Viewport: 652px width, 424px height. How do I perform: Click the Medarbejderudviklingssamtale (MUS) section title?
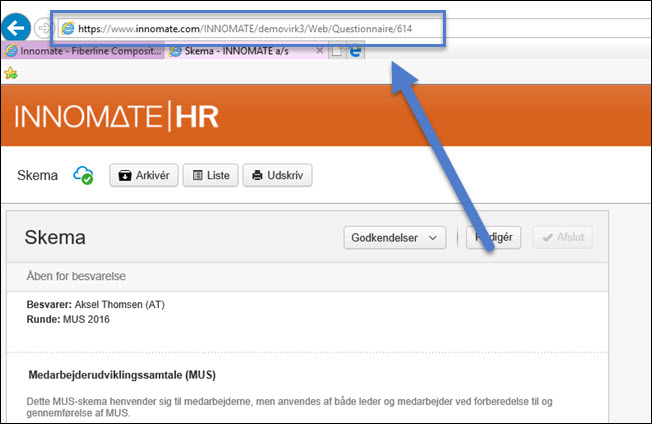[x=123, y=376]
